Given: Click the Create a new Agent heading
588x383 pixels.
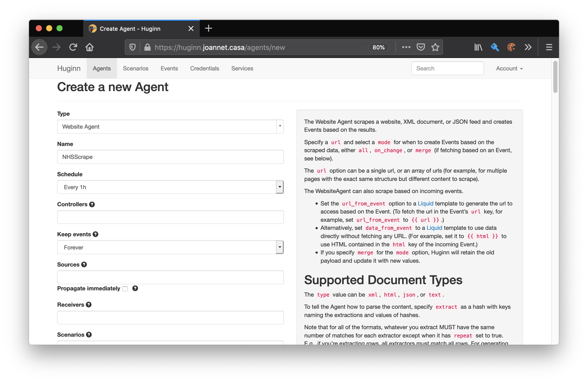Looking at the screenshot, I should pos(113,87).
